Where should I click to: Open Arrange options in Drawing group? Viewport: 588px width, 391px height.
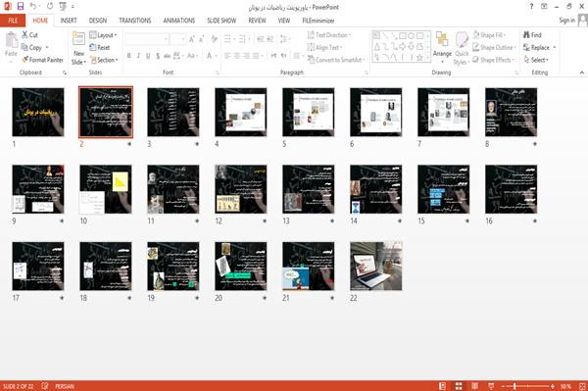click(442, 48)
